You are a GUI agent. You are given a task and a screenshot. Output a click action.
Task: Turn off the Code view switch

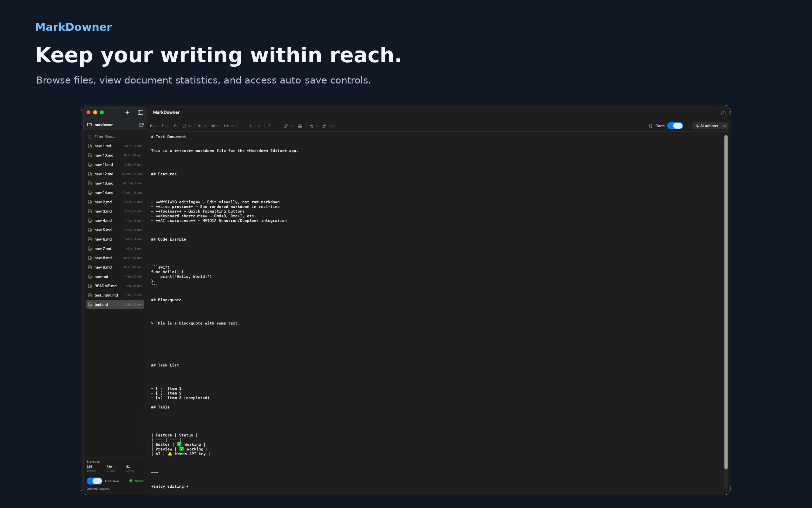coord(675,126)
